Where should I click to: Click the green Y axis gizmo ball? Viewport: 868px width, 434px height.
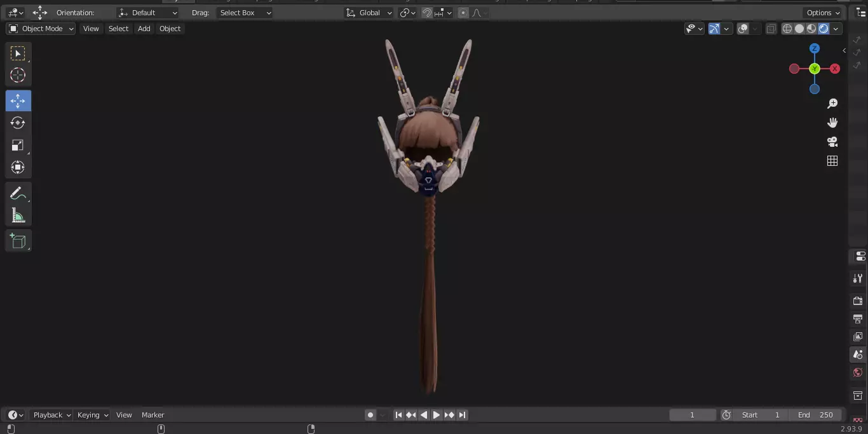[x=815, y=69]
